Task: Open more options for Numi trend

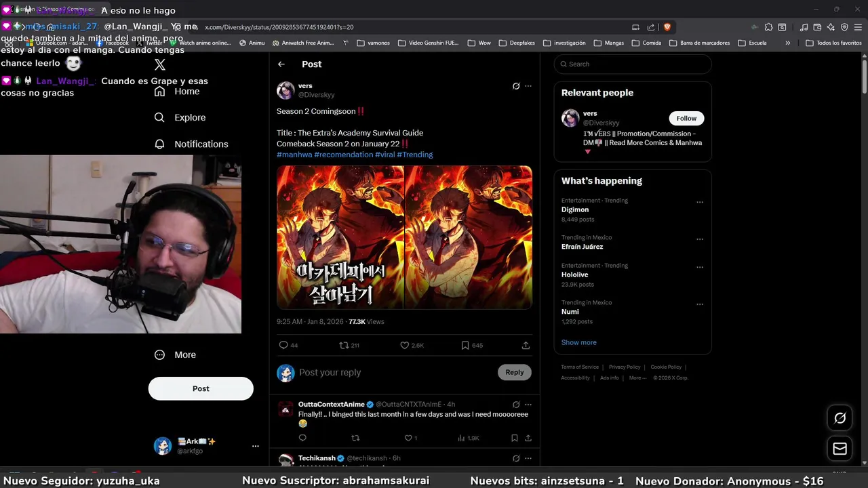Action: click(700, 304)
